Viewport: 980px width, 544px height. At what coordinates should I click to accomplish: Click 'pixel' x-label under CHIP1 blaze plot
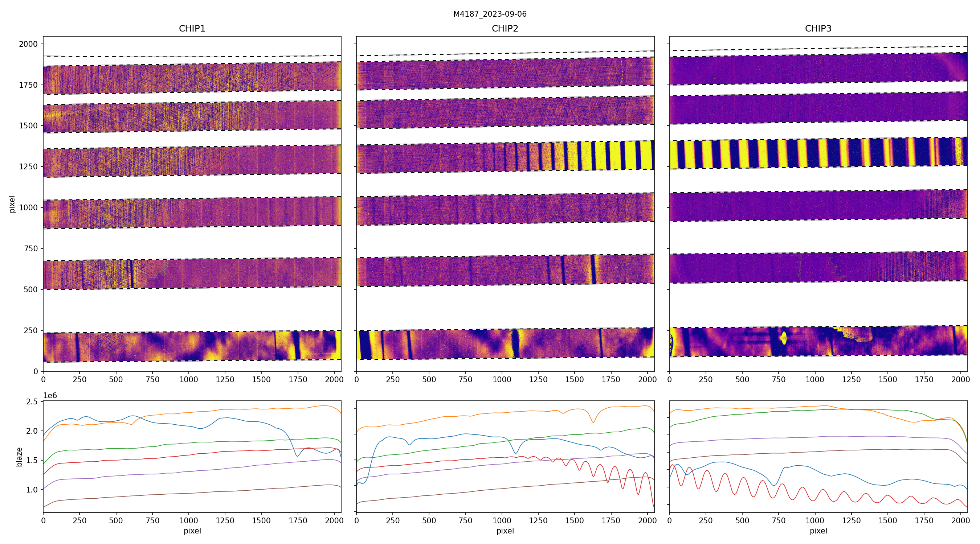[192, 531]
